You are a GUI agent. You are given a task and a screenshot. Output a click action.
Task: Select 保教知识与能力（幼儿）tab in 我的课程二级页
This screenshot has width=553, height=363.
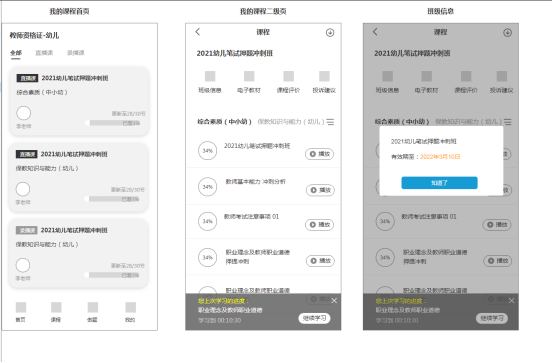(291, 122)
